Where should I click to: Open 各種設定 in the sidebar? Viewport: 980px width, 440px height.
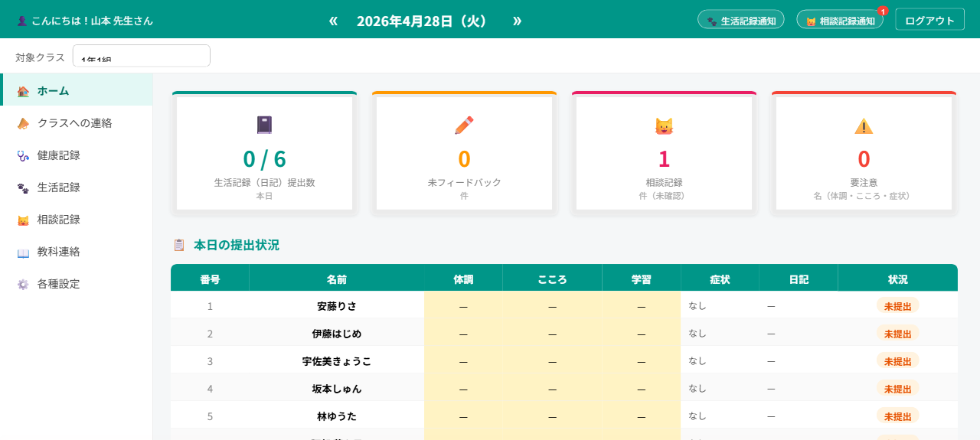pyautogui.click(x=77, y=283)
